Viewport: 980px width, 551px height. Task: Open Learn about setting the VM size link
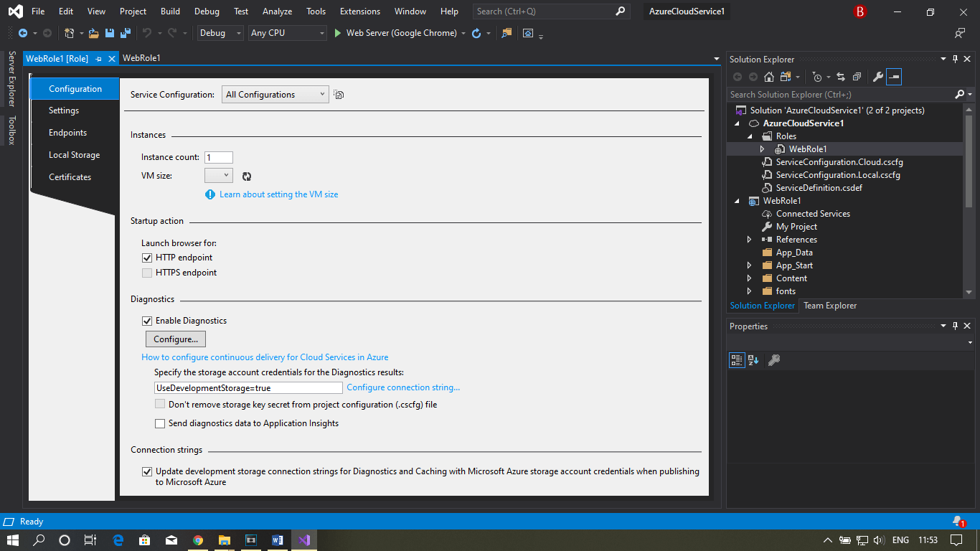pos(278,194)
